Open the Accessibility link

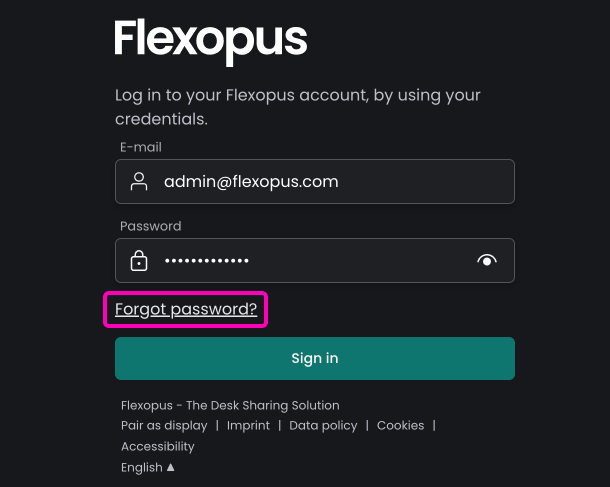pos(158,447)
